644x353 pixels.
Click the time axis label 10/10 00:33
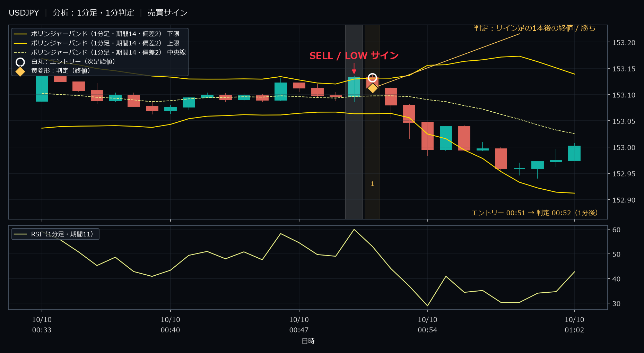point(42,325)
